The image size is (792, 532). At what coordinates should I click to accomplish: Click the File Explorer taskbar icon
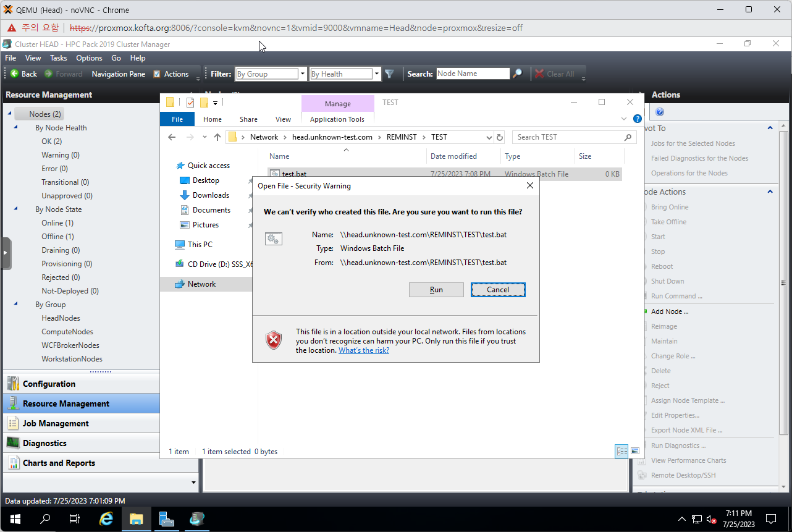click(x=137, y=519)
